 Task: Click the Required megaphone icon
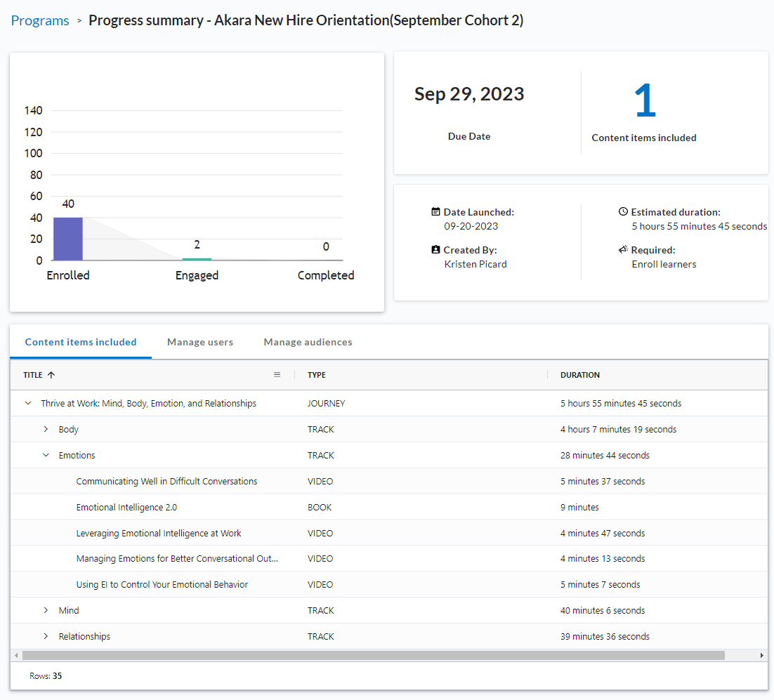tap(623, 249)
